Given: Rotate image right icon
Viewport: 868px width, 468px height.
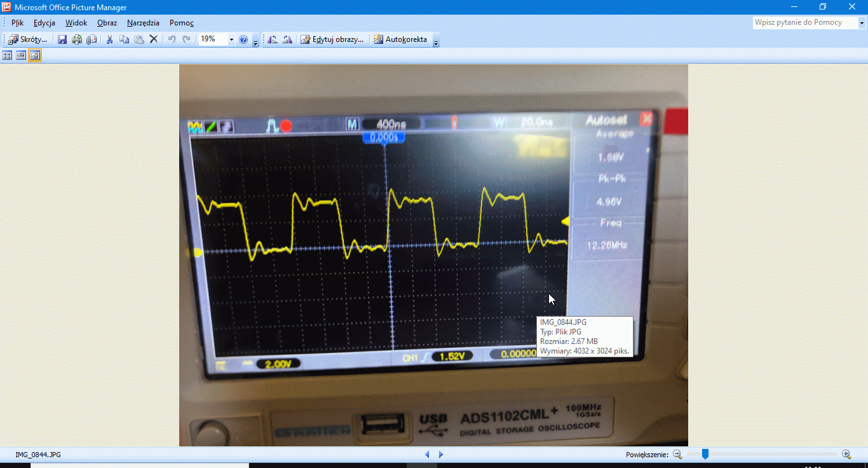Looking at the screenshot, I should (287, 39).
